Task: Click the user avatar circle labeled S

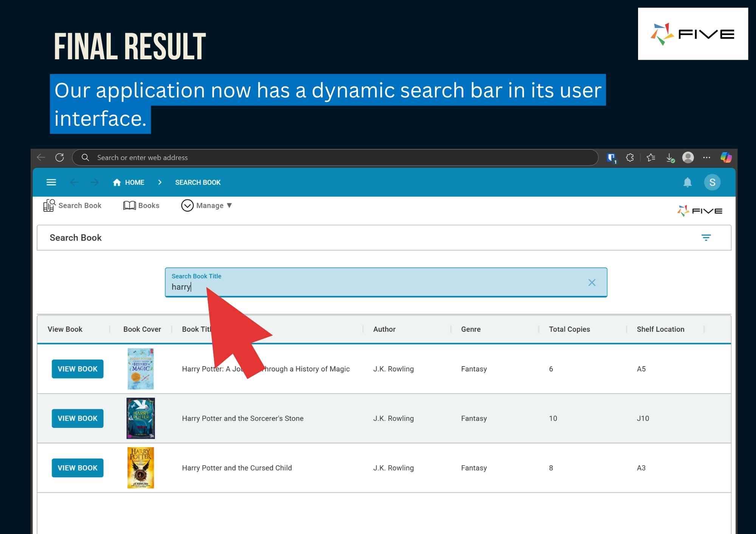Action: [x=712, y=182]
